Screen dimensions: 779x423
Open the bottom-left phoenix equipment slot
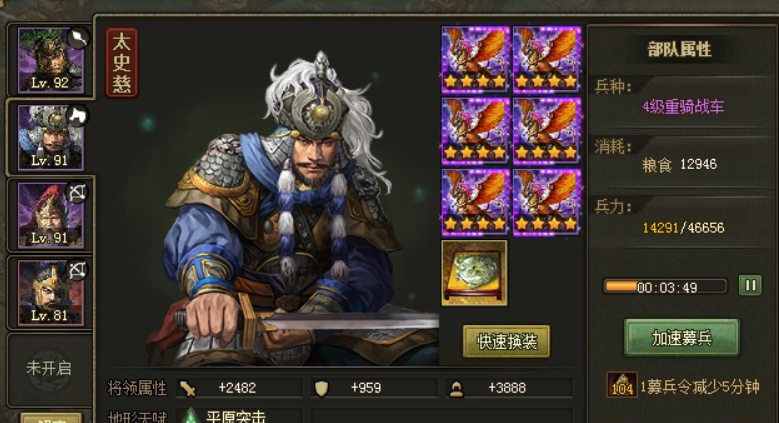[x=475, y=202]
